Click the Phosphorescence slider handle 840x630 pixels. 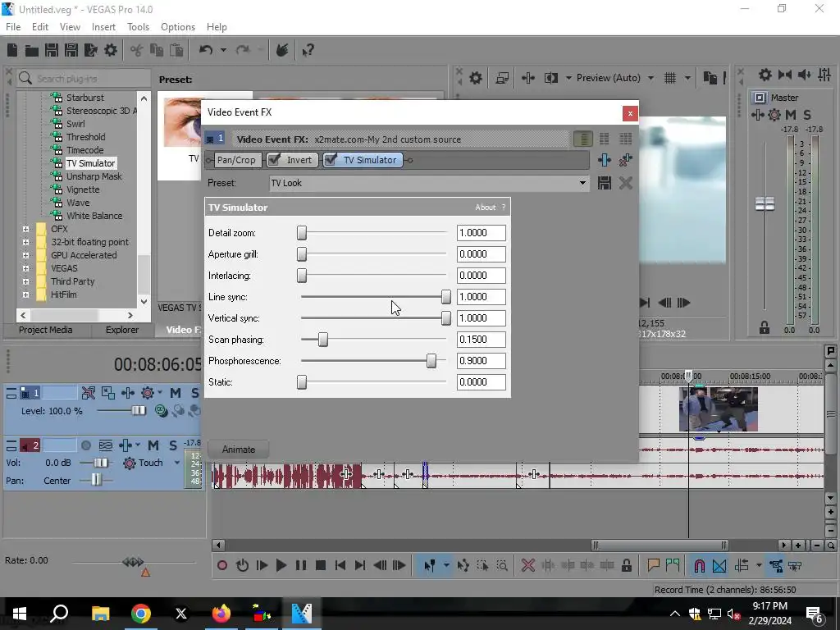431,361
